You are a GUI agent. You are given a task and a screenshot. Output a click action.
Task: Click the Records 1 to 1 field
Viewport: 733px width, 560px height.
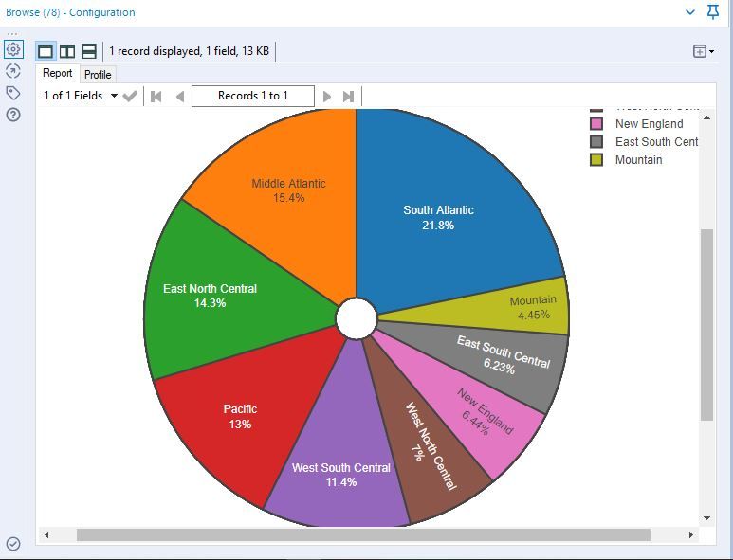pos(253,96)
